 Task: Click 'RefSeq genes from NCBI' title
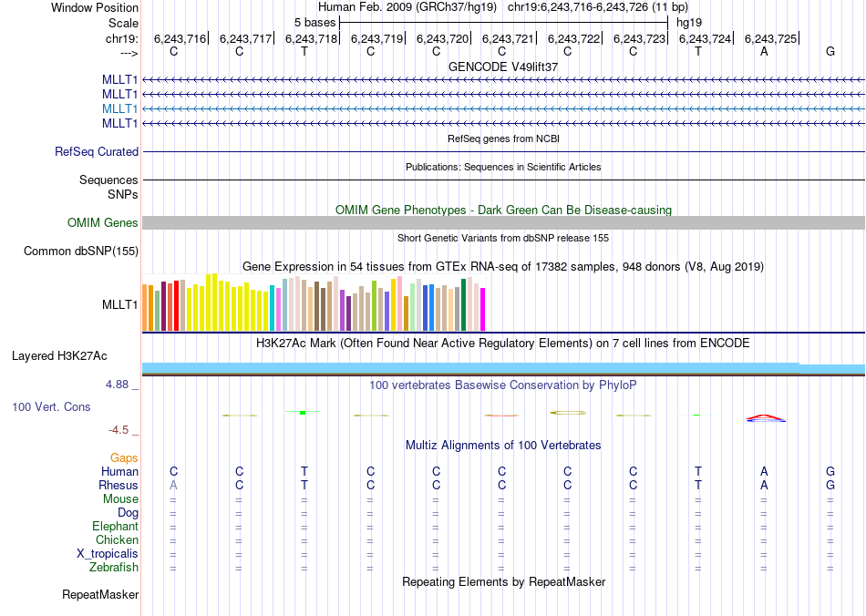(503, 139)
